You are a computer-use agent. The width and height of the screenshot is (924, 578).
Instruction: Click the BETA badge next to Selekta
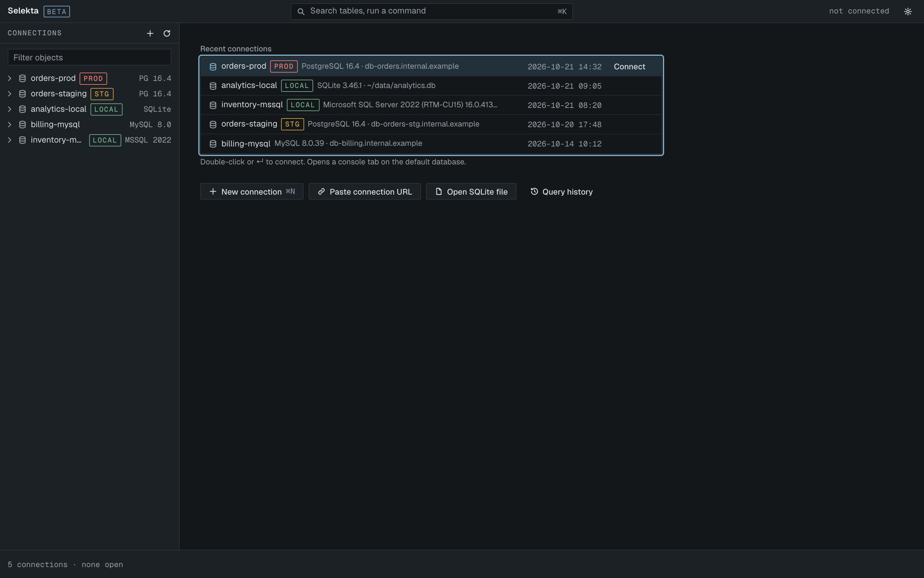point(56,12)
